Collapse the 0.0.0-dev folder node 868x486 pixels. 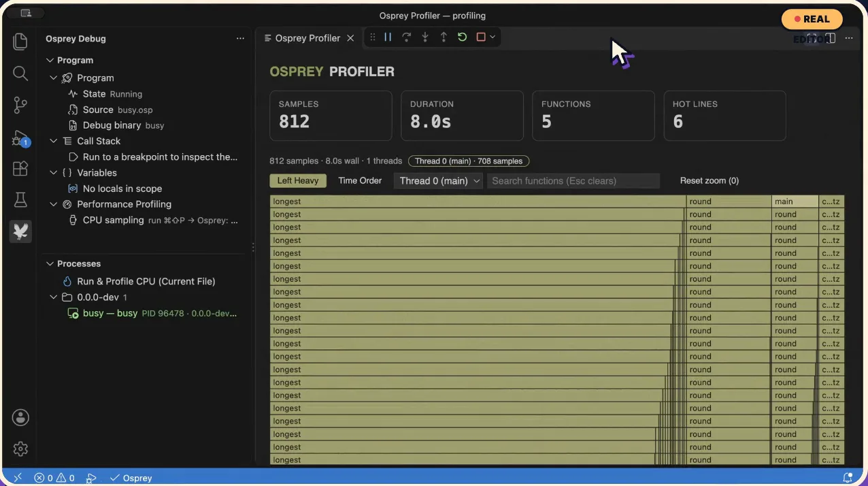[x=54, y=297]
